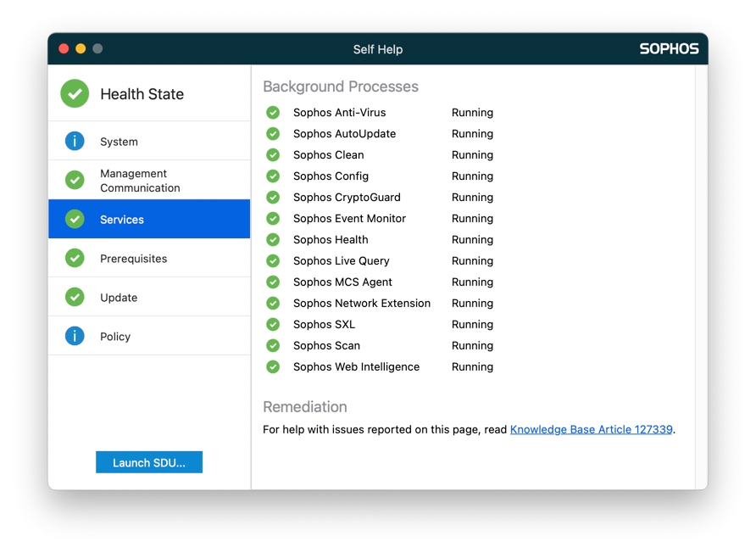Click the green check icon beside Services
This screenshot has width=756, height=553.
pos(75,219)
